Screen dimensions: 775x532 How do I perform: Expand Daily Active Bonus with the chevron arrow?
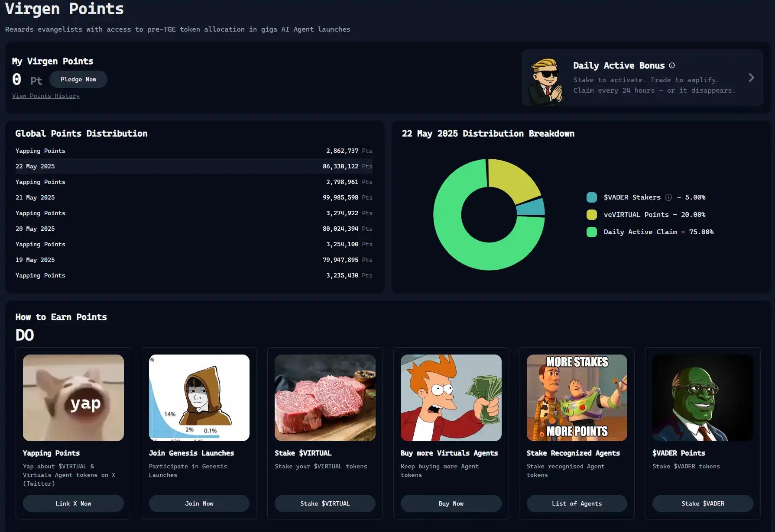(x=752, y=78)
